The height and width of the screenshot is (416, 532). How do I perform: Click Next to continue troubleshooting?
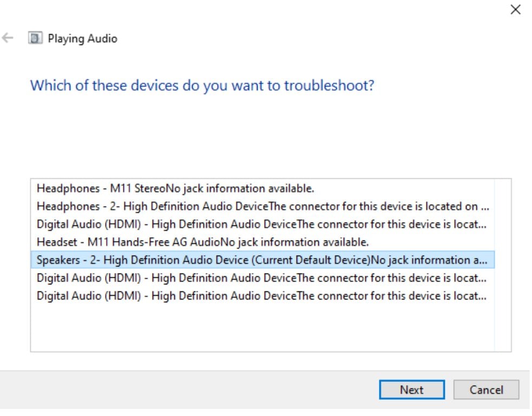412,389
